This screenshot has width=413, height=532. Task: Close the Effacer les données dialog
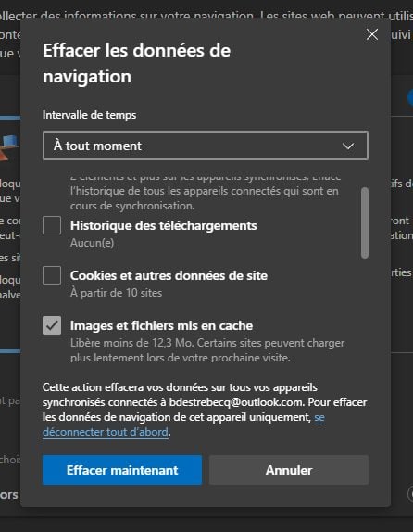pyautogui.click(x=372, y=34)
